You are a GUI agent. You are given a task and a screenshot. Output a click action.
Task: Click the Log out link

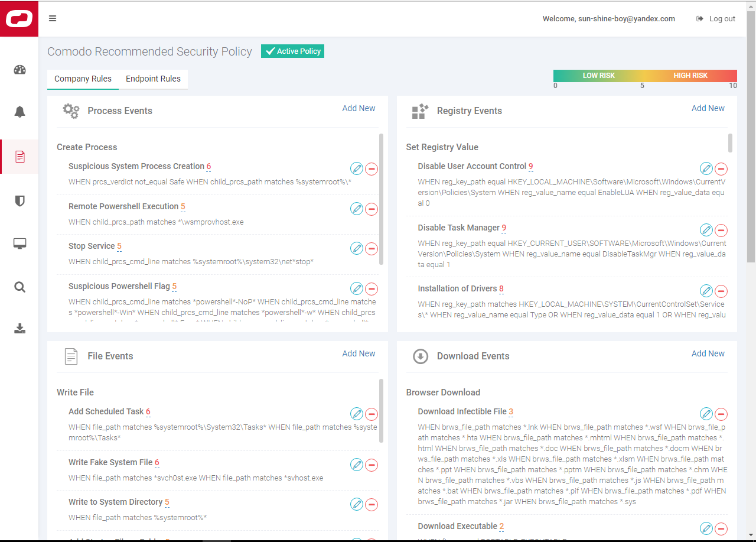tap(716, 19)
